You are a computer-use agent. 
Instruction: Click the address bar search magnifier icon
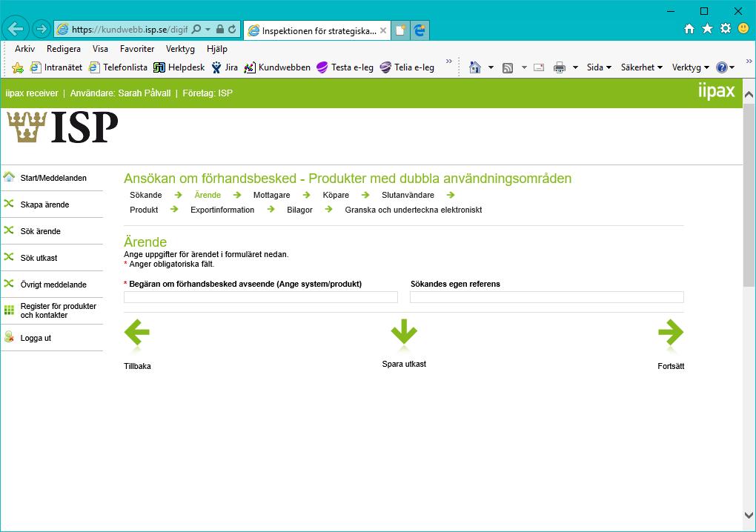[x=196, y=30]
